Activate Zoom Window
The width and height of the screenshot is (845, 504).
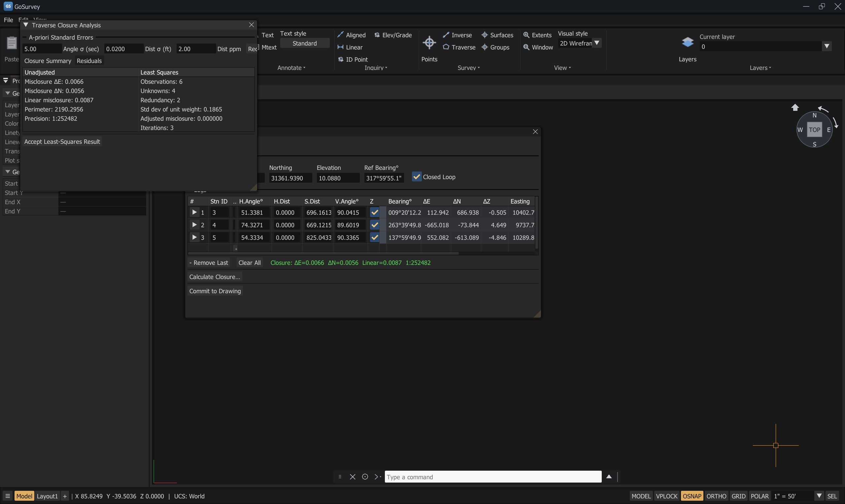pyautogui.click(x=538, y=47)
